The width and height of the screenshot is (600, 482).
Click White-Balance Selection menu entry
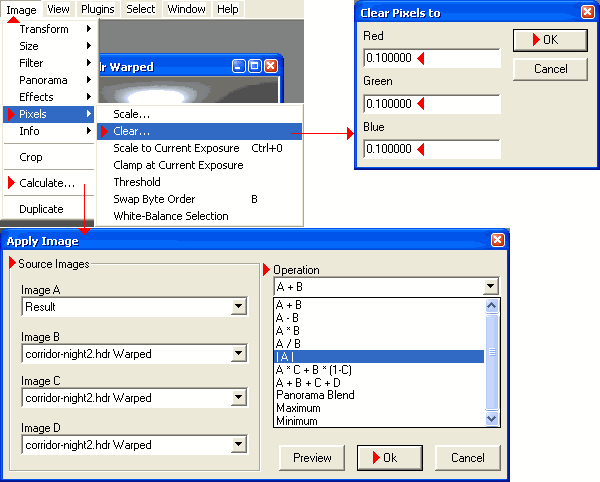click(171, 216)
